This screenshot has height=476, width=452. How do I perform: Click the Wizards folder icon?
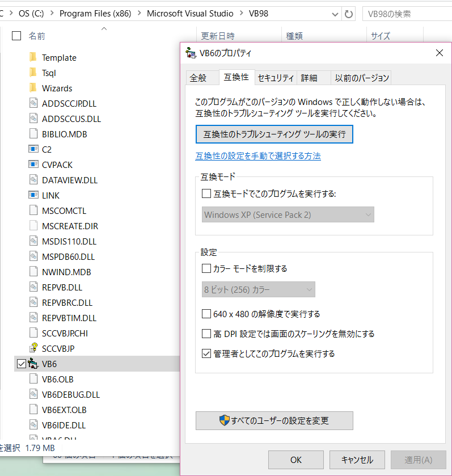pos(33,88)
